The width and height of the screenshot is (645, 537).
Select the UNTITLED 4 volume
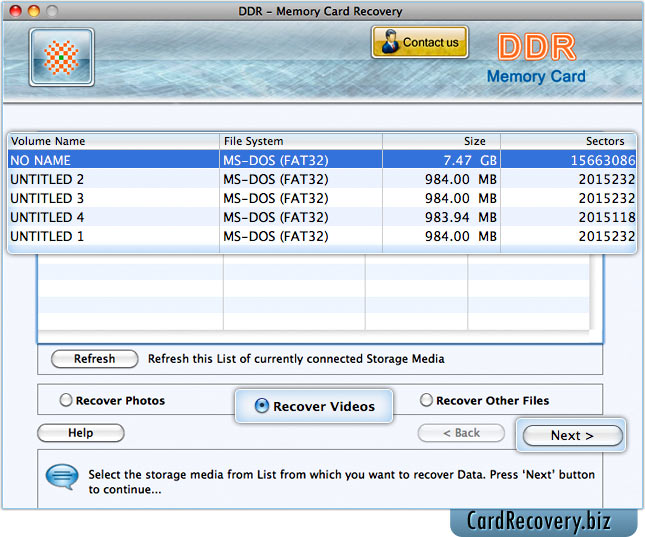pyautogui.click(x=322, y=217)
